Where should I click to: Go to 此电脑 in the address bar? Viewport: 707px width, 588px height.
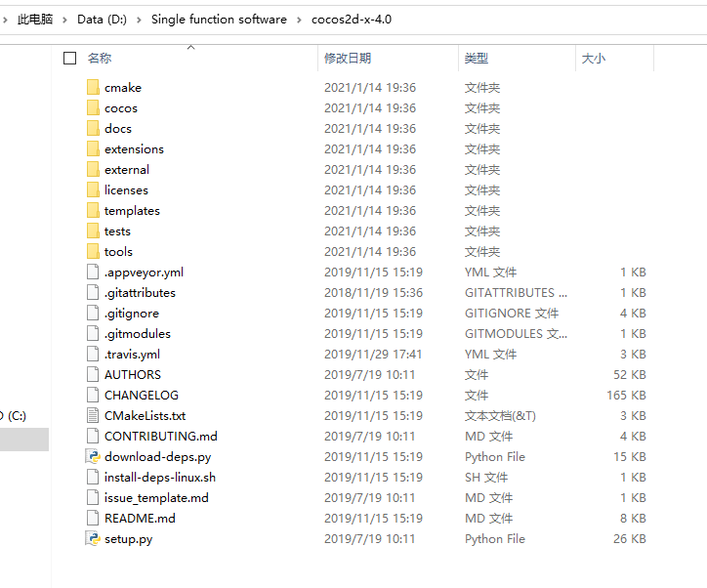click(35, 20)
